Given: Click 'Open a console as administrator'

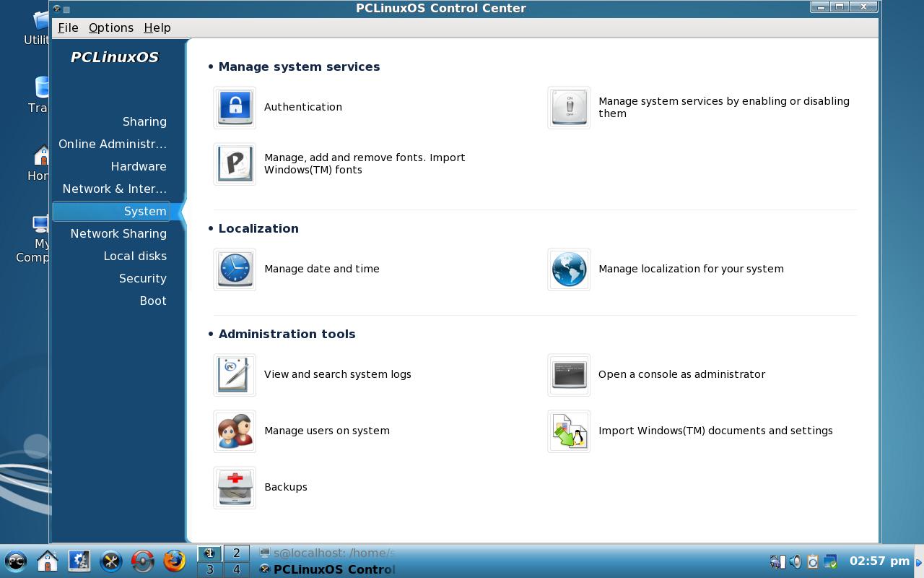Looking at the screenshot, I should (681, 374).
